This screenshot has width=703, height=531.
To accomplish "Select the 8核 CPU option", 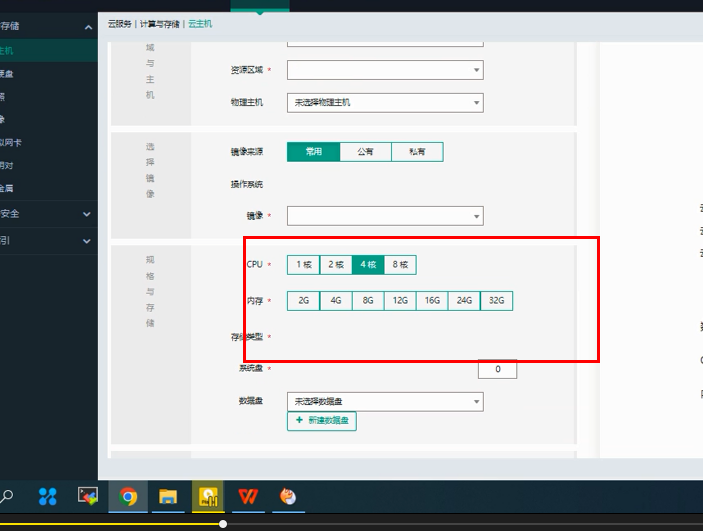I will (400, 265).
